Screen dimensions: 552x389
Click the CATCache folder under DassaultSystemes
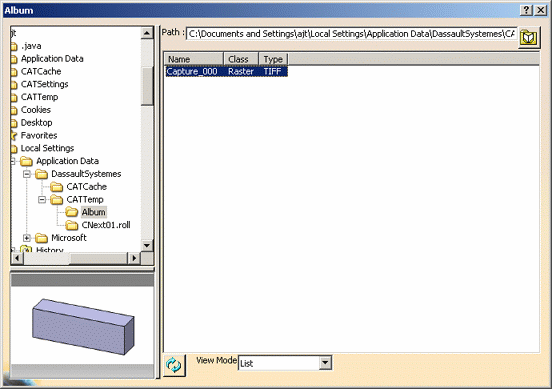click(x=87, y=187)
